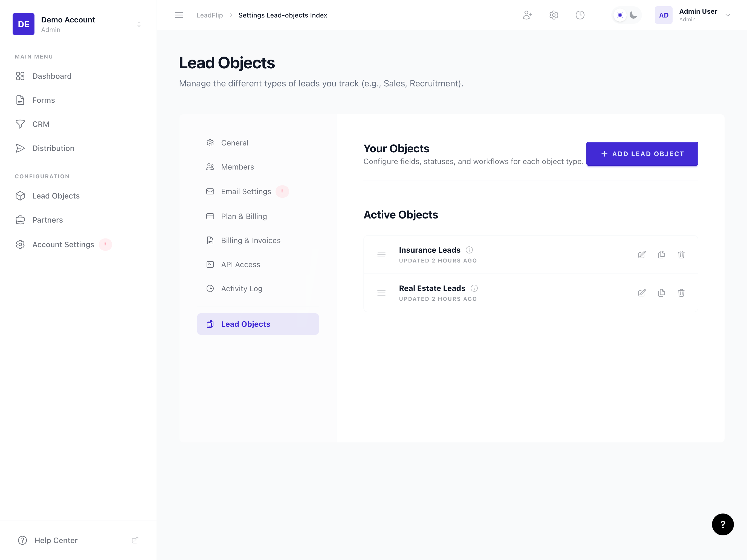Click the trash icon for Insurance Leads

coord(681,255)
